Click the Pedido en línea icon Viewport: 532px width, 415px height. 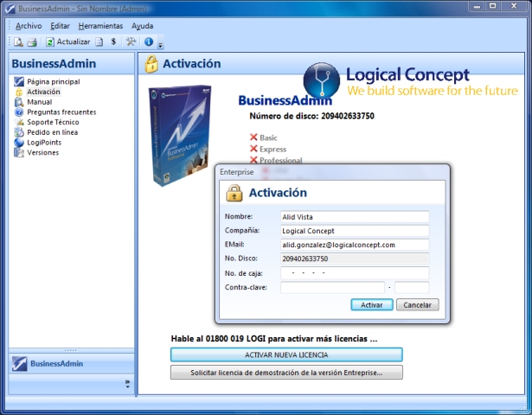click(19, 132)
